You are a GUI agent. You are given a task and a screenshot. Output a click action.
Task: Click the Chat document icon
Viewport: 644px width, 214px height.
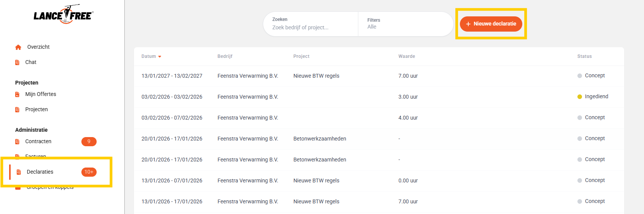point(17,62)
